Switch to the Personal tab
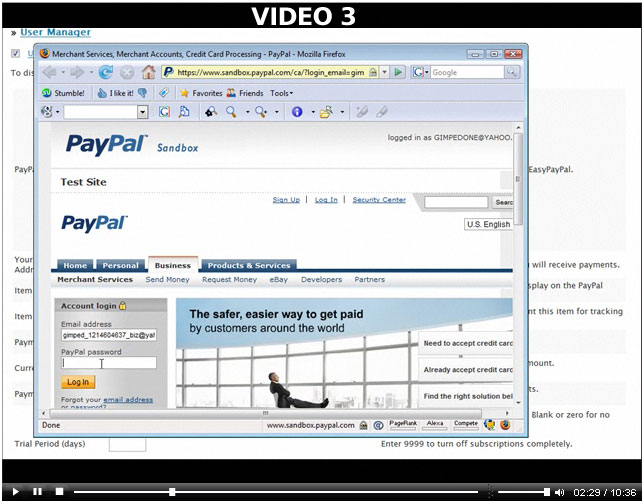644x504 pixels. (x=120, y=265)
